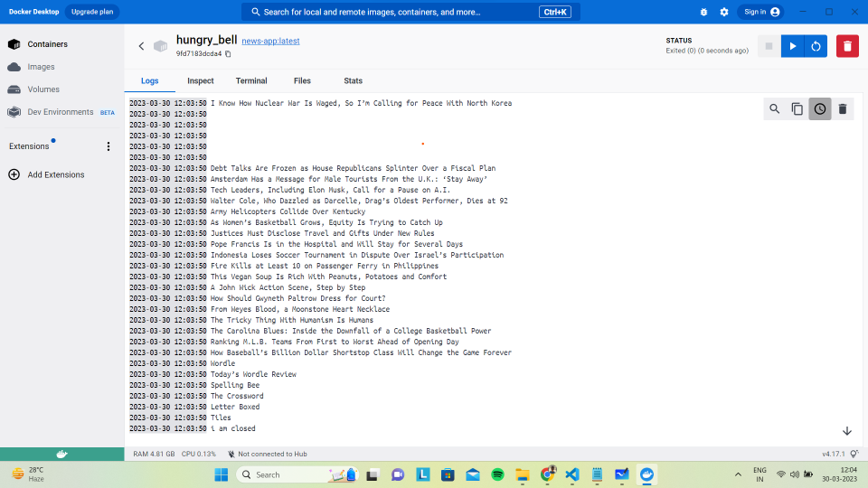868x488 pixels.
Task: Delete the hungry_bell container
Action: [847, 46]
